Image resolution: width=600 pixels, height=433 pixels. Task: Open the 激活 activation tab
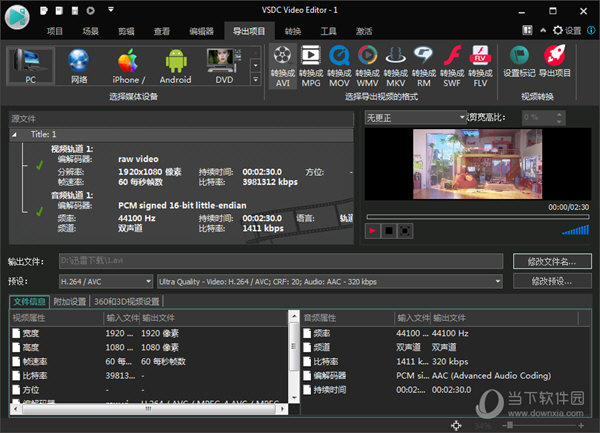(x=364, y=31)
